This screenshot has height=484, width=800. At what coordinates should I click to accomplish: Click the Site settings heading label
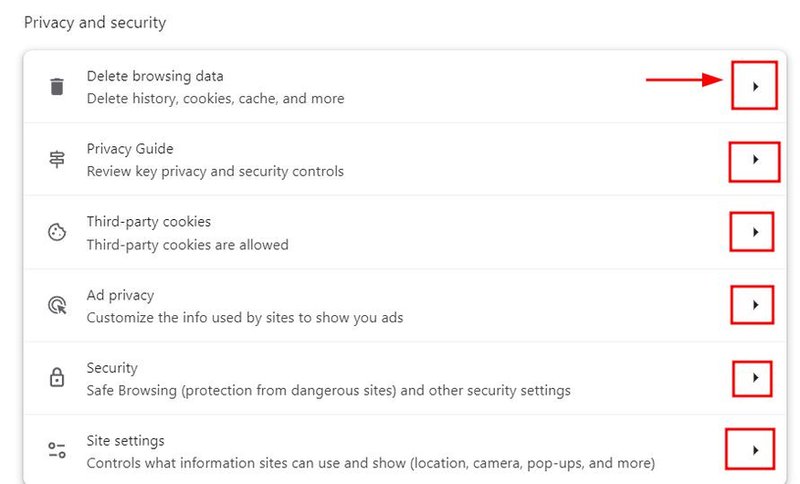pos(126,441)
